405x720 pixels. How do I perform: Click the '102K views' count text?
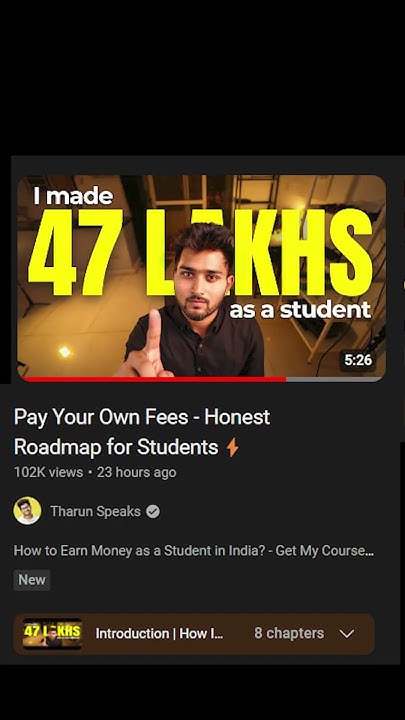(48, 472)
